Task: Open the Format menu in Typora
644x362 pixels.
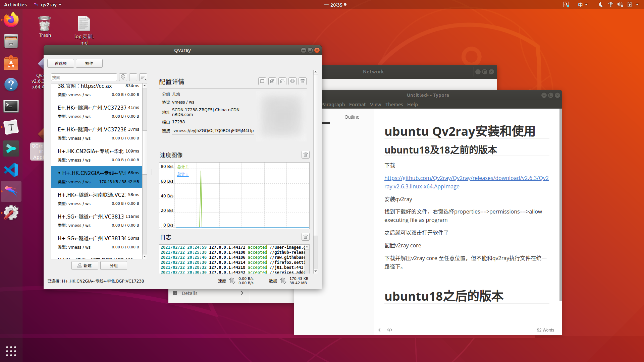Action: point(357,105)
